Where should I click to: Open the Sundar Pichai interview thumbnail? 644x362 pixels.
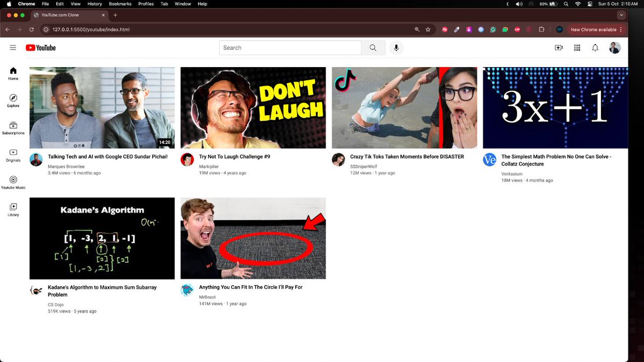point(102,107)
